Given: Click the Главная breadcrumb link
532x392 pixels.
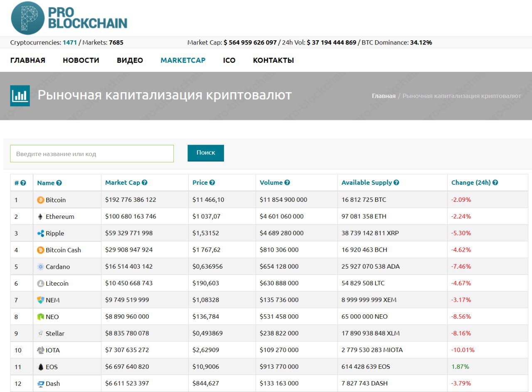Looking at the screenshot, I should (384, 96).
